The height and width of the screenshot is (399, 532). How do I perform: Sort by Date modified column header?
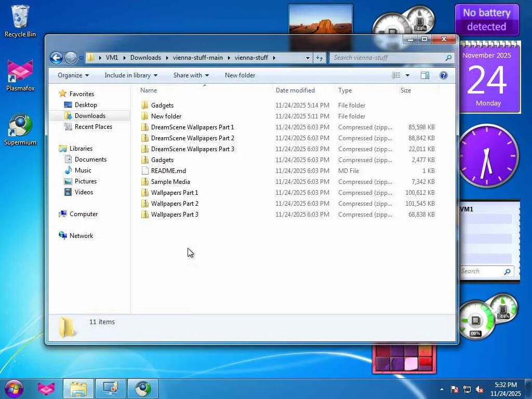tap(303, 90)
